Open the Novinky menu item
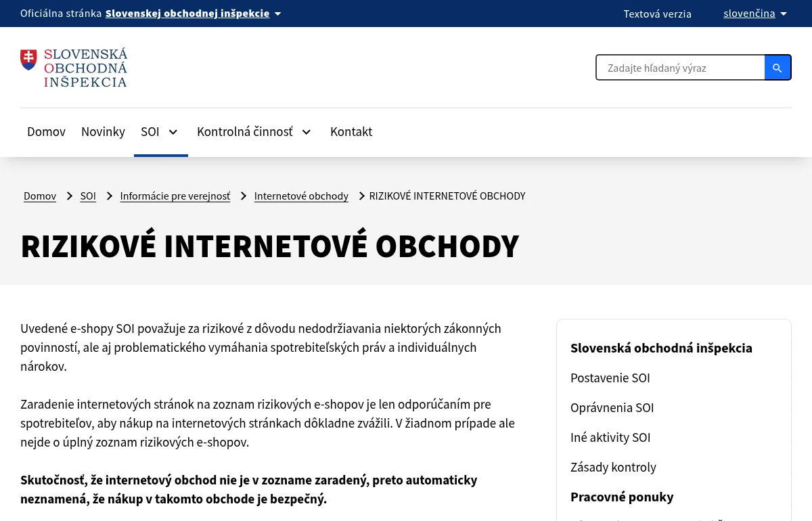 (103, 132)
